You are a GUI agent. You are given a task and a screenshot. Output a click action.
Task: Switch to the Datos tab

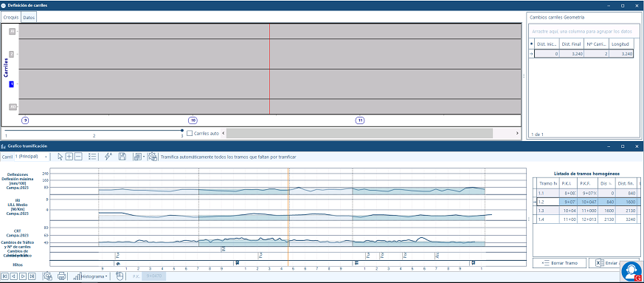29,18
